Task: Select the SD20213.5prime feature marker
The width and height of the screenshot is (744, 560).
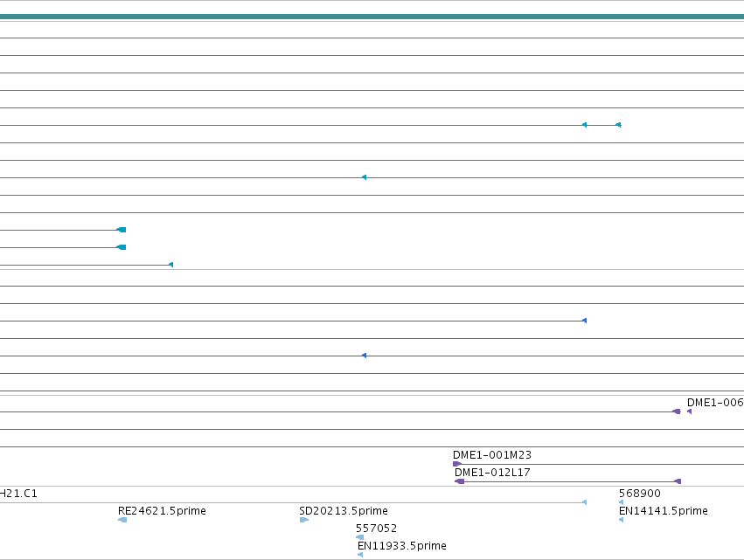Action: pos(304,520)
